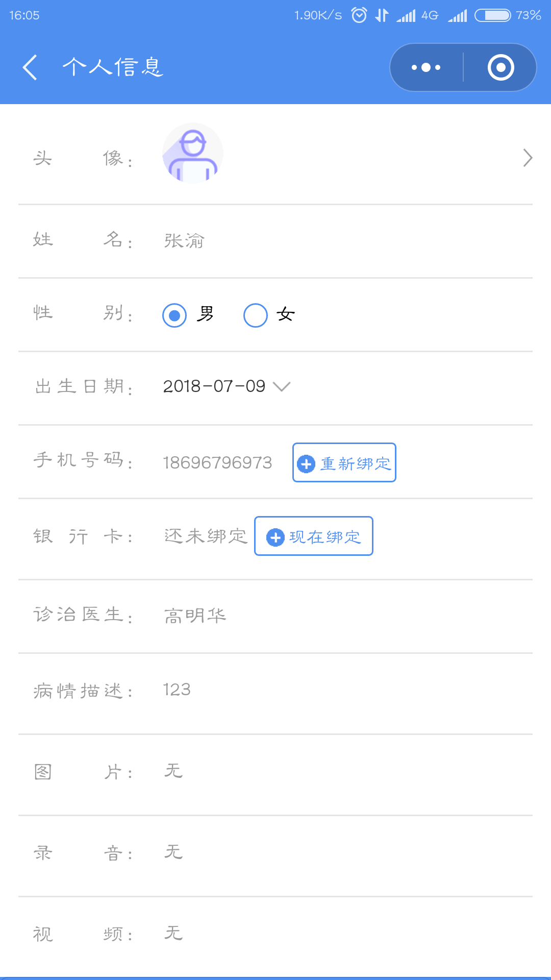The image size is (551, 980).
Task: Tap the 个人信息 page title
Action: [x=113, y=67]
